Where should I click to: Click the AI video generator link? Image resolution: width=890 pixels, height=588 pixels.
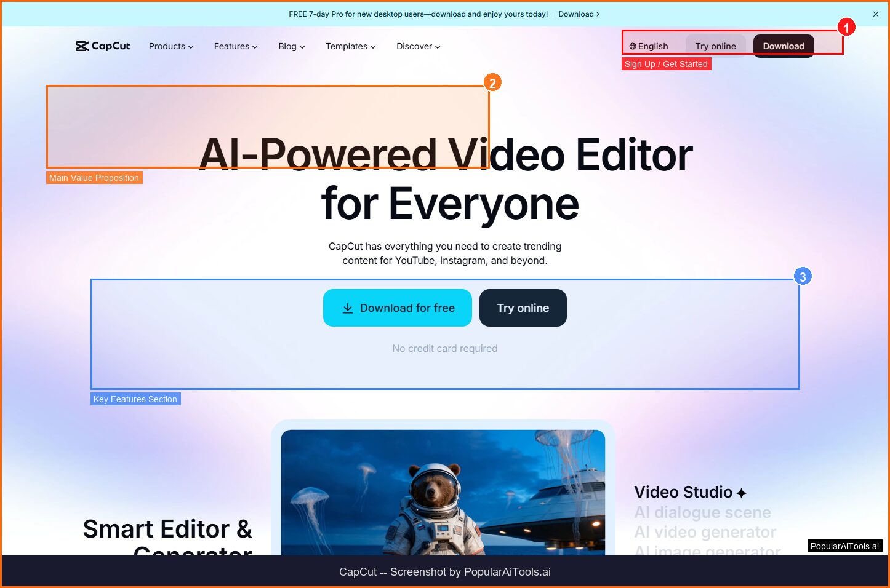[x=704, y=531]
